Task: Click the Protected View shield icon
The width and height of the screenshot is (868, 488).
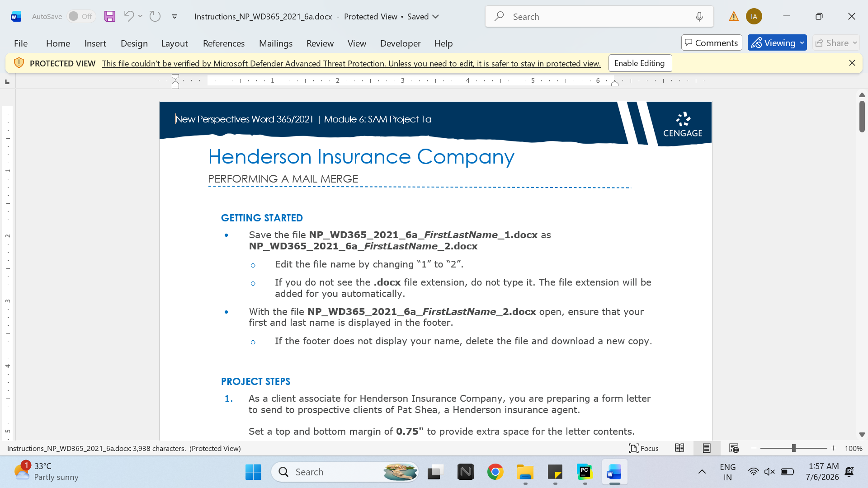Action: click(x=19, y=63)
